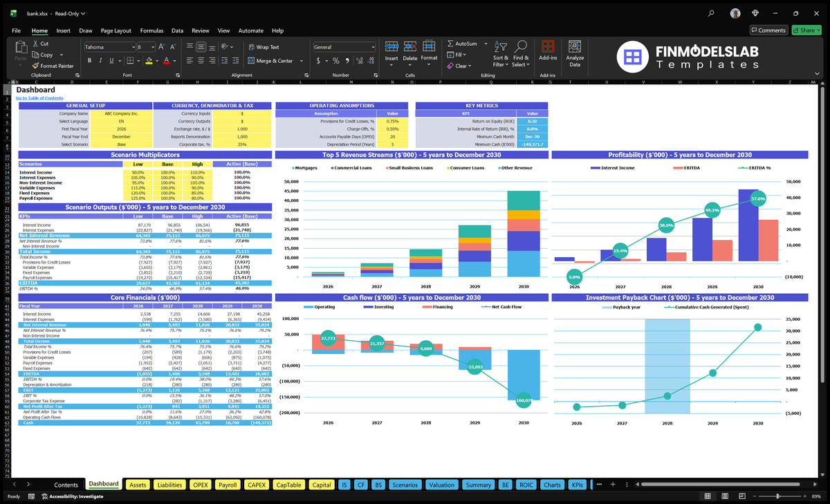Set Middle Align vertical alignment
This screenshot has width=830, height=504.
[x=201, y=47]
